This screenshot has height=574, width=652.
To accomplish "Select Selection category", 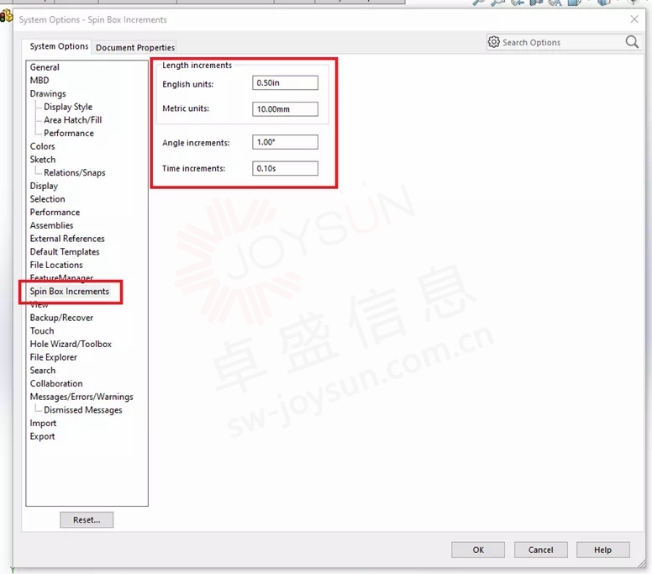I will point(47,199).
